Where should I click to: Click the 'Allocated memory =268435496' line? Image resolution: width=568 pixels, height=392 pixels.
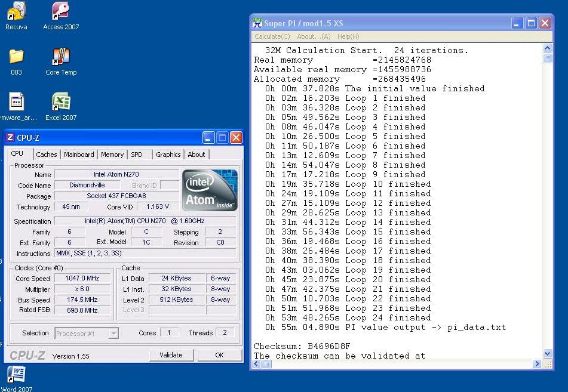coord(340,79)
